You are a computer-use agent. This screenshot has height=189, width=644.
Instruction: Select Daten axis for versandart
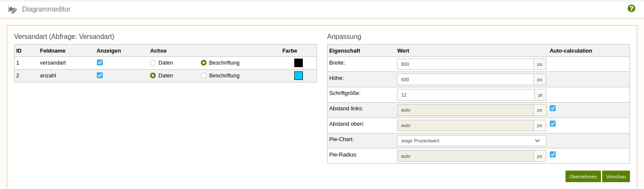tap(153, 62)
